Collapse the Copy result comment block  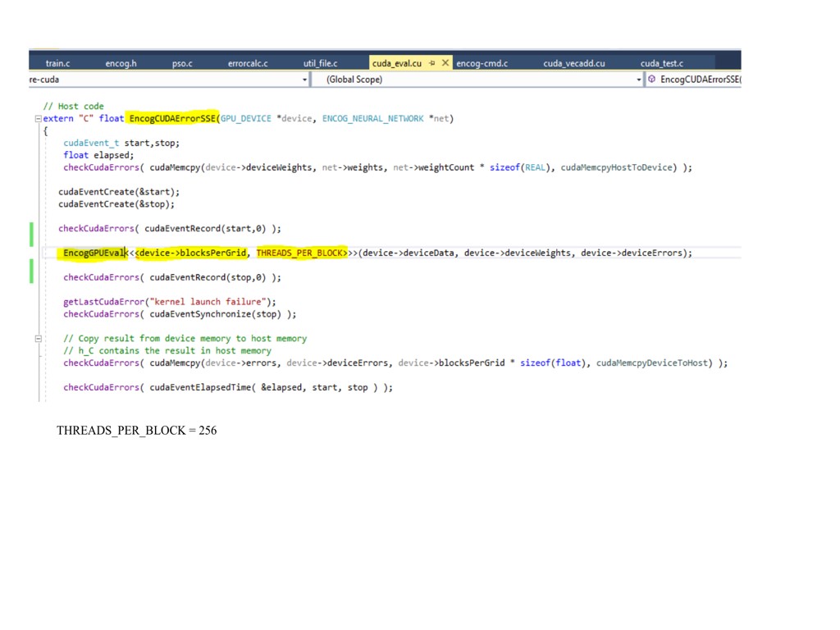pyautogui.click(x=38, y=338)
